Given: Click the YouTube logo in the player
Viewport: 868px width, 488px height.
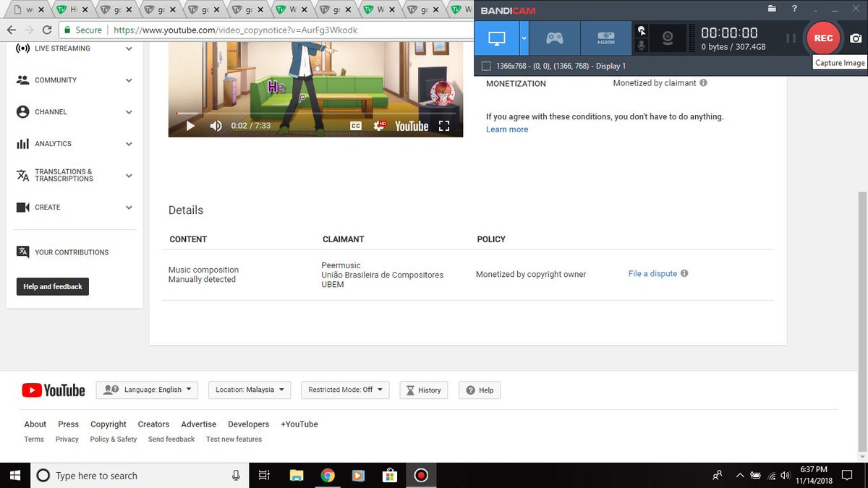Looking at the screenshot, I should 412,126.
